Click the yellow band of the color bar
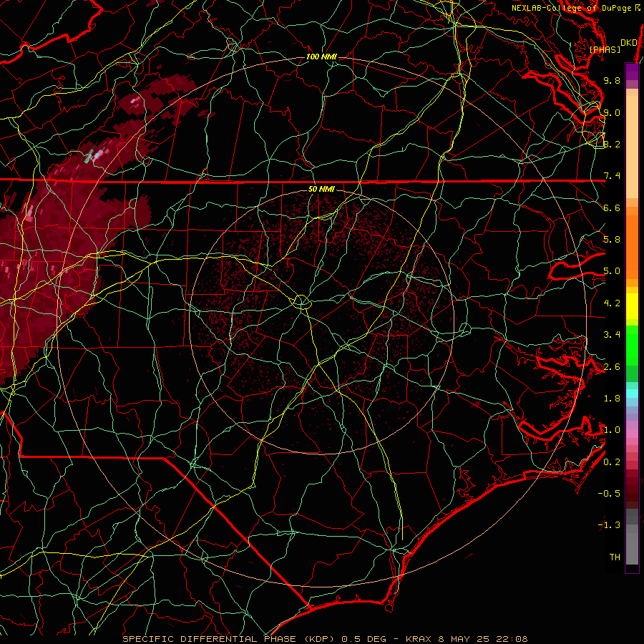This screenshot has height=644, width=644. (x=632, y=306)
